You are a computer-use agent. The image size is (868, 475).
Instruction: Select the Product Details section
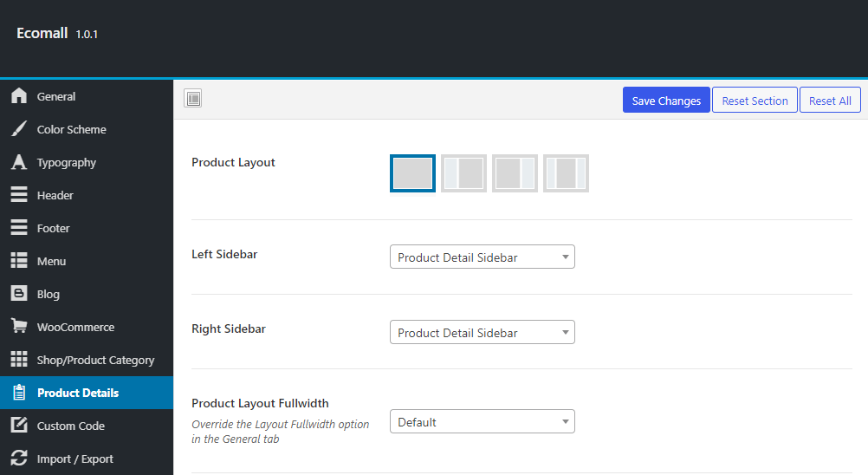click(x=87, y=393)
